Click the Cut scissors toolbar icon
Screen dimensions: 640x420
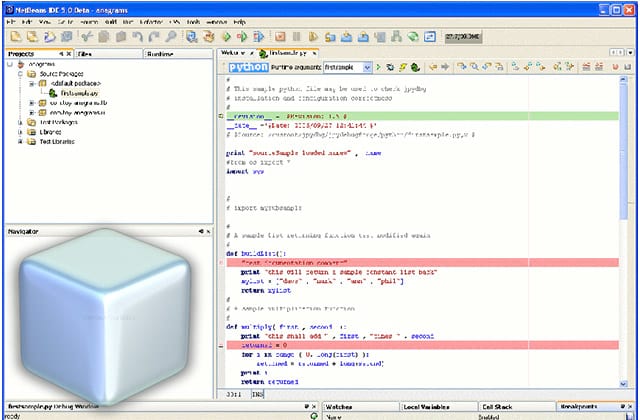[x=87, y=37]
